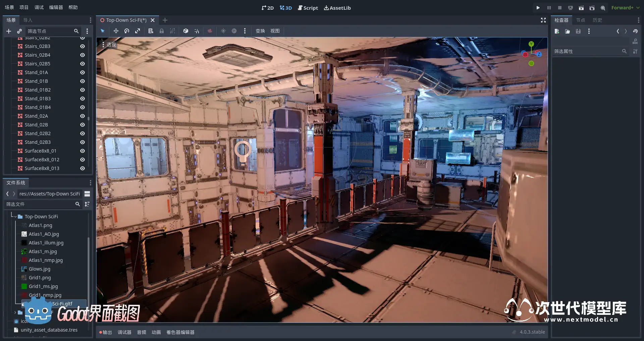Run the project with play button
This screenshot has width=644, height=341.
[538, 8]
